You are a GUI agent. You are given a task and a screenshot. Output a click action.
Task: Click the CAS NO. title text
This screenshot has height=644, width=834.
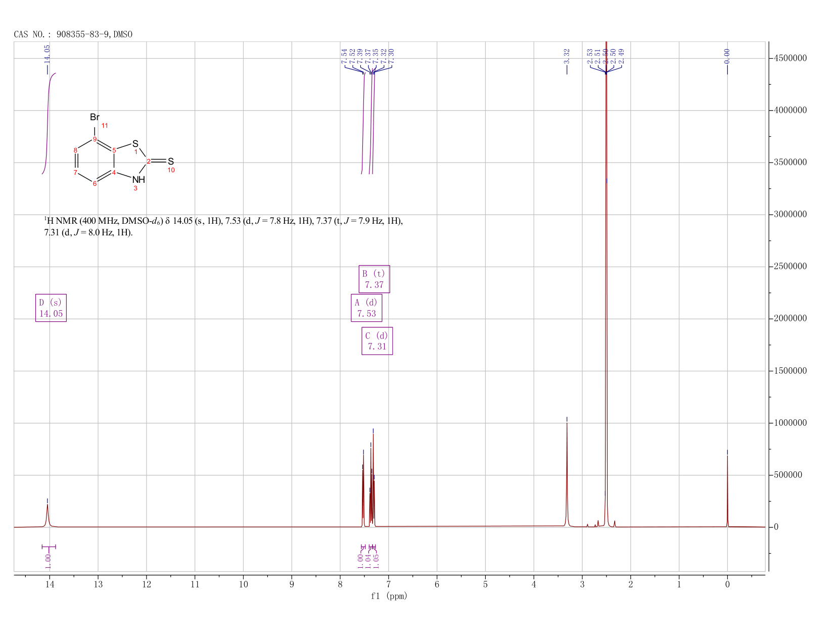(x=73, y=34)
